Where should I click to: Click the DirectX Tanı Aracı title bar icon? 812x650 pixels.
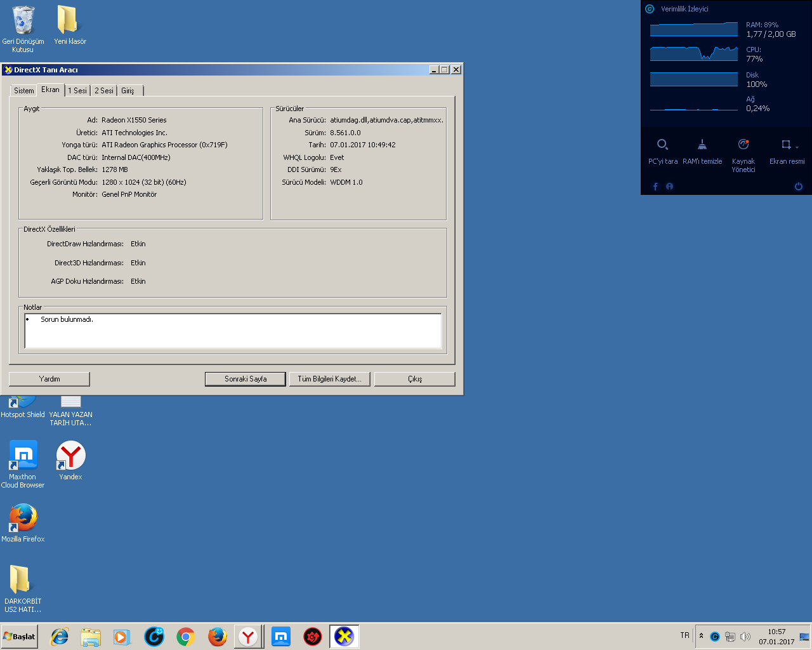tap(8, 70)
